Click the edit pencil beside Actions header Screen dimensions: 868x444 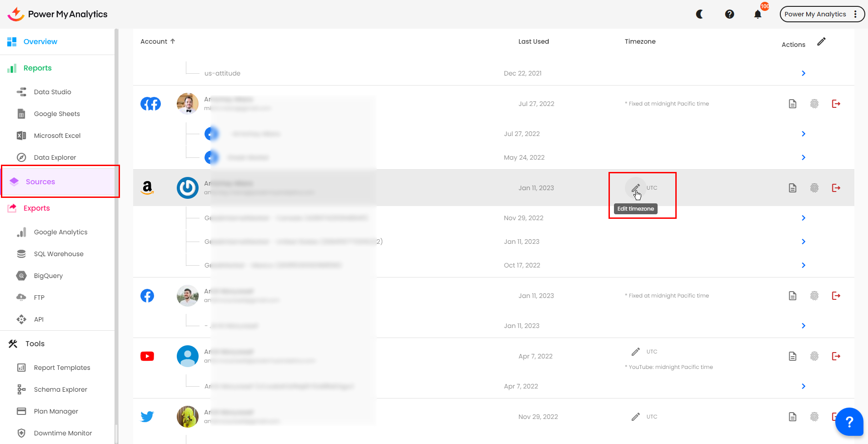click(821, 42)
